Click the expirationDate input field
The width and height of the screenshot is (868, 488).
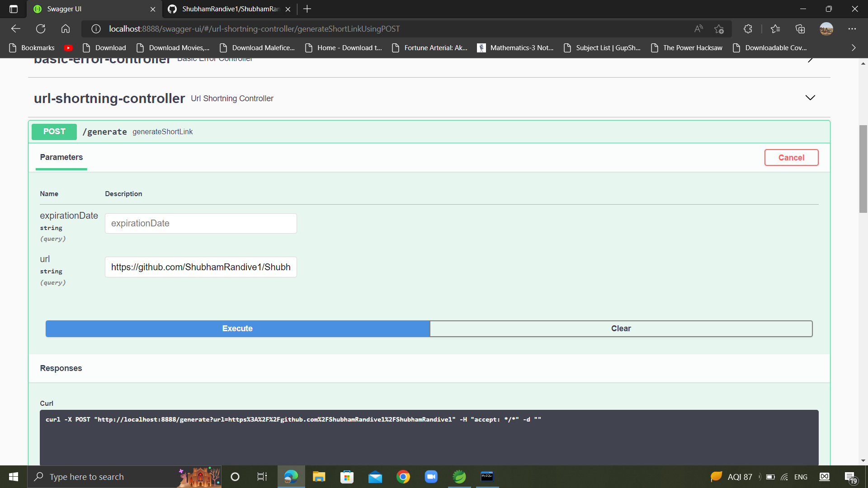200,223
